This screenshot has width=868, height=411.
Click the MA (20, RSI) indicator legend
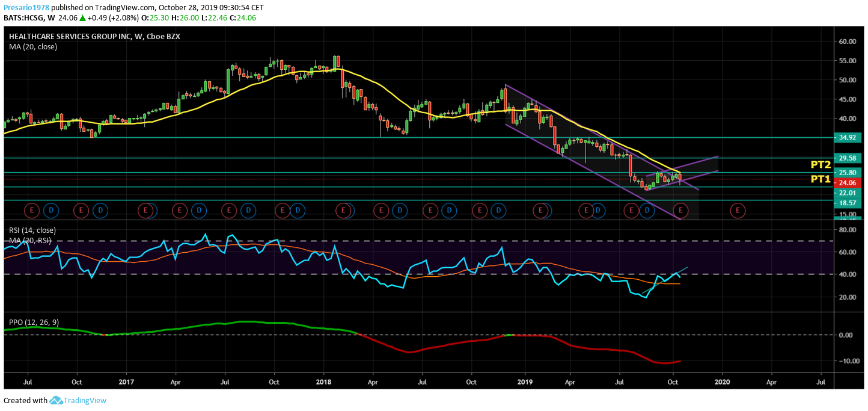31,241
